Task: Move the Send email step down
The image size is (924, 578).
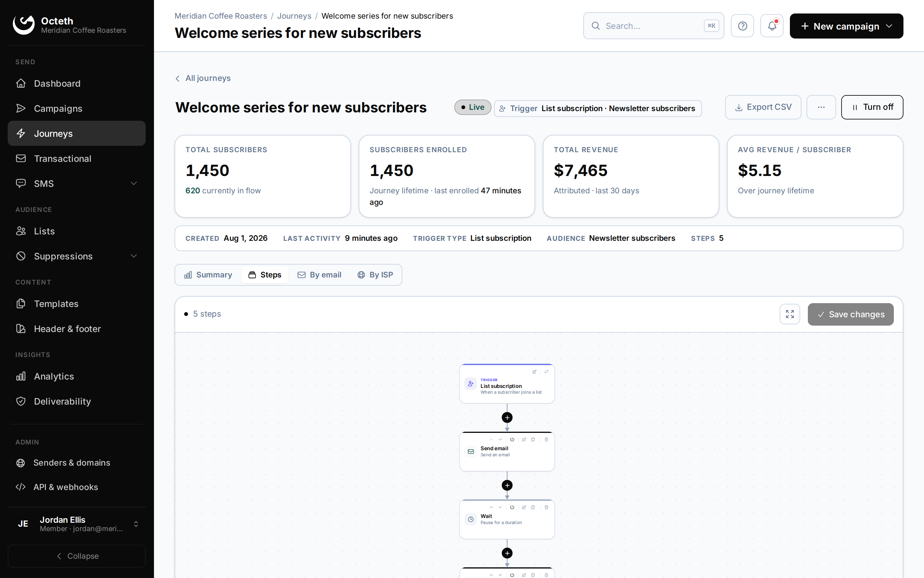Action: (x=500, y=440)
